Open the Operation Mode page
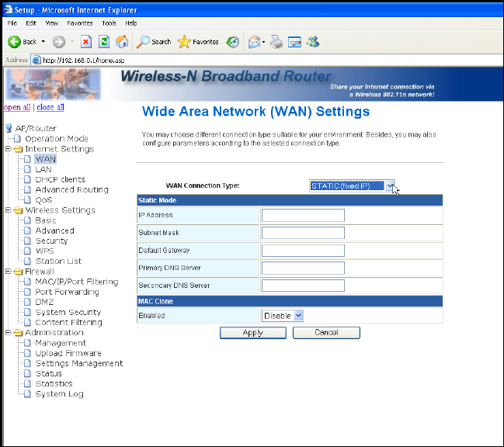Image resolution: width=504 pixels, height=447 pixels. click(57, 139)
